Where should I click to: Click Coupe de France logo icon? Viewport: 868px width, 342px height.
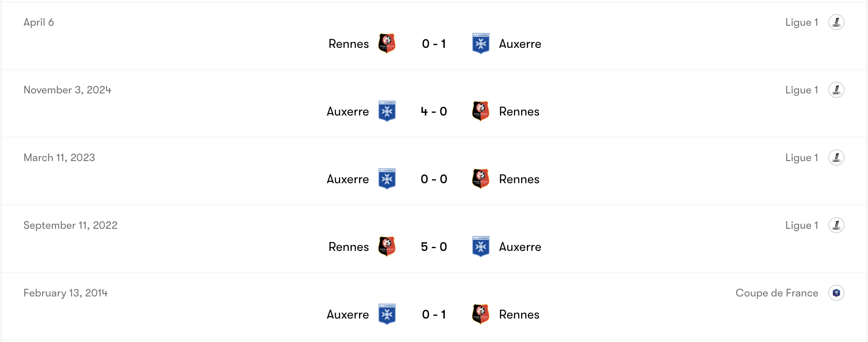(x=836, y=293)
